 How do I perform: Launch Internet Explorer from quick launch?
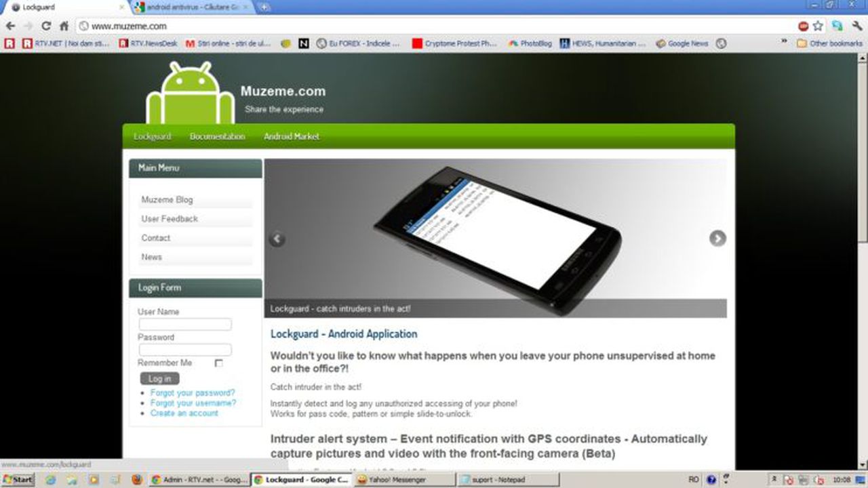pos(51,479)
